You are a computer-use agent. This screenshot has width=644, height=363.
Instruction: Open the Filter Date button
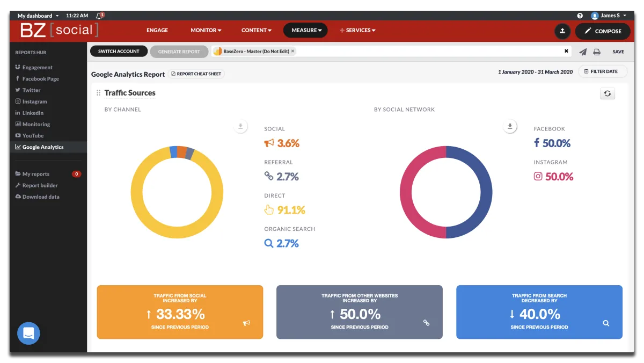[603, 71]
